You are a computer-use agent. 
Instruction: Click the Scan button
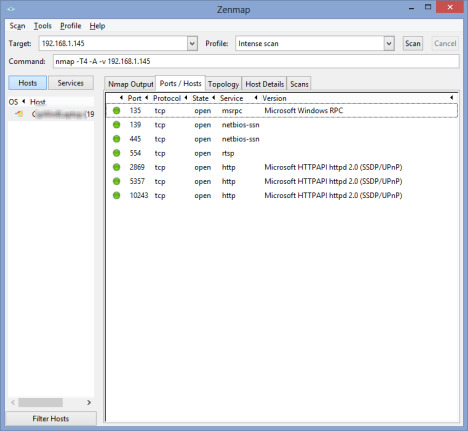(x=413, y=43)
